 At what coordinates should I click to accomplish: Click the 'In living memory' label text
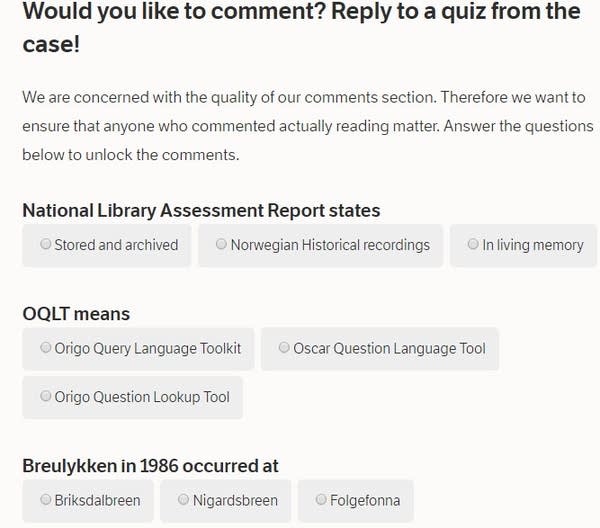[532, 244]
